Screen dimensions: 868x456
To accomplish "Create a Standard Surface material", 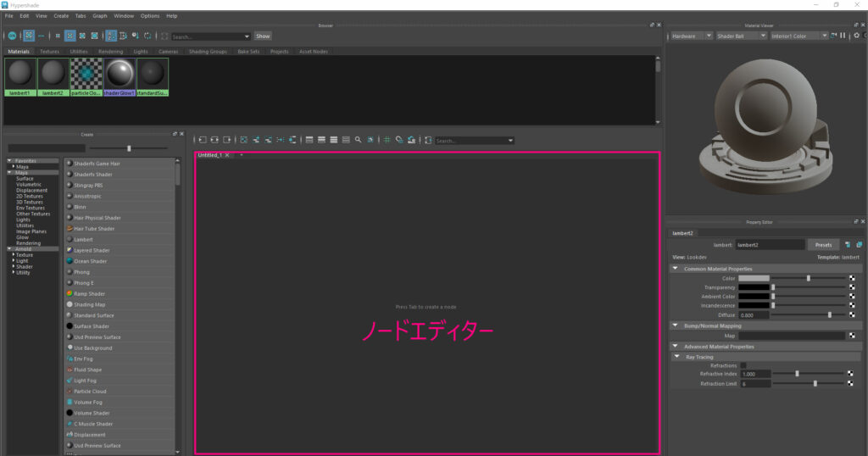I will click(x=120, y=315).
